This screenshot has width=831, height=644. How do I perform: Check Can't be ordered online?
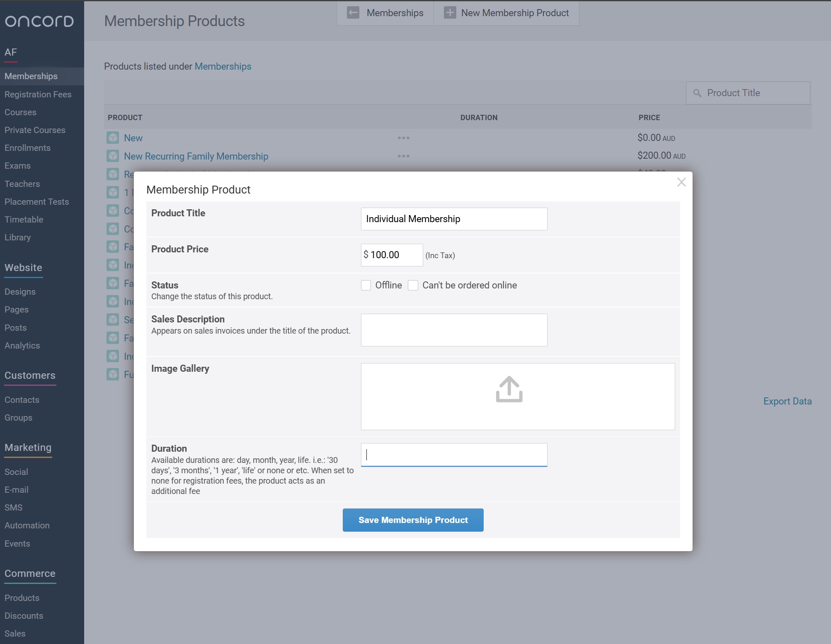tap(413, 286)
